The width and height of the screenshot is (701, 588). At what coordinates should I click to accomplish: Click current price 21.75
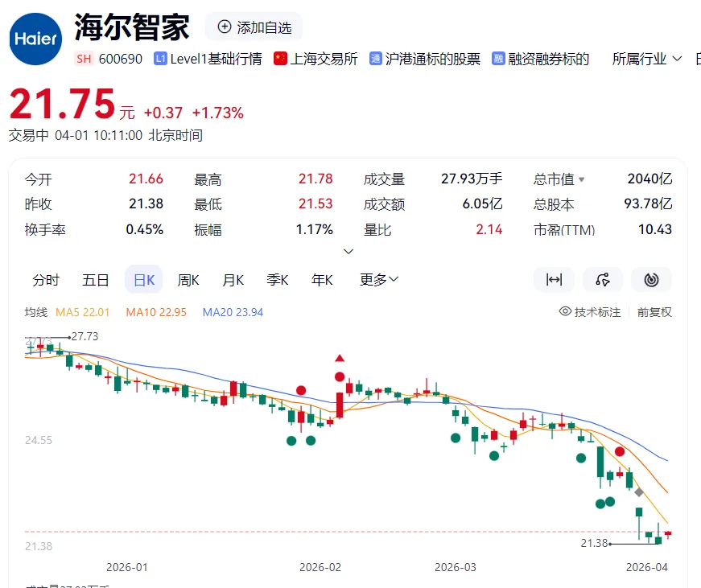pyautogui.click(x=62, y=104)
